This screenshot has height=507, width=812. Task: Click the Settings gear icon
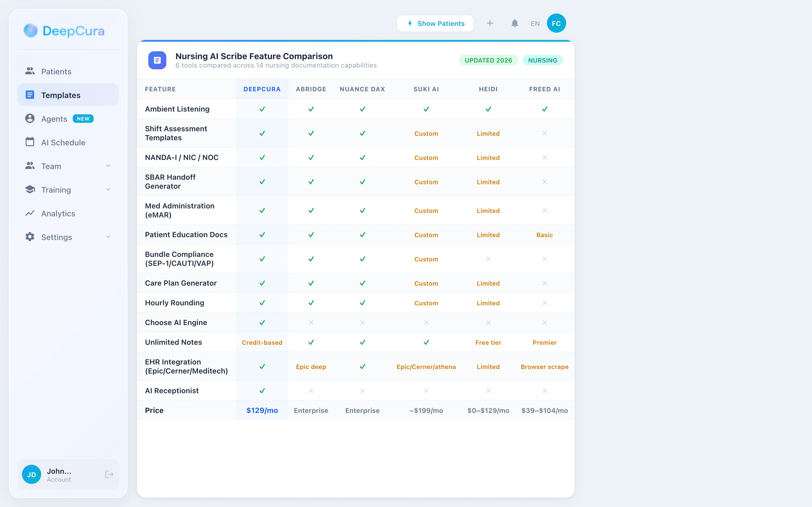[30, 237]
